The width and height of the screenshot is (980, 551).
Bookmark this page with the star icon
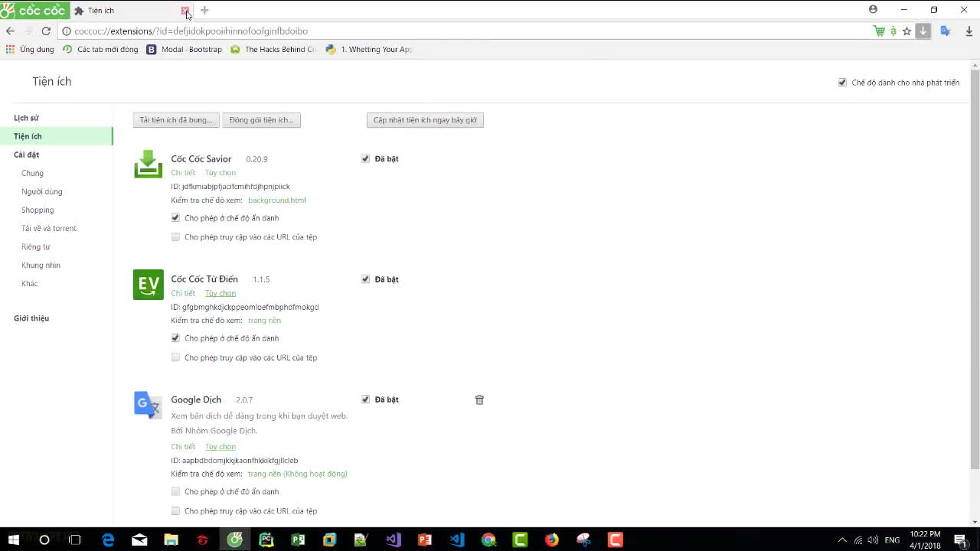(907, 31)
